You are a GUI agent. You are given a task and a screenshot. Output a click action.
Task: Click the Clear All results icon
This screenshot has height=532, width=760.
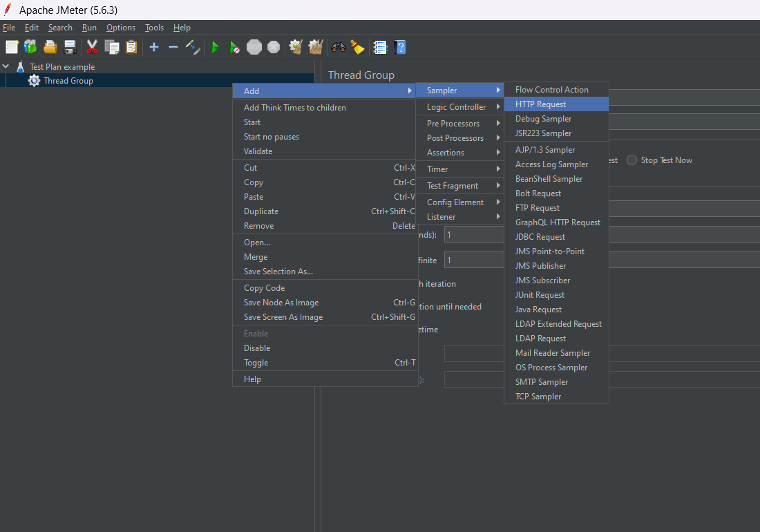point(316,47)
